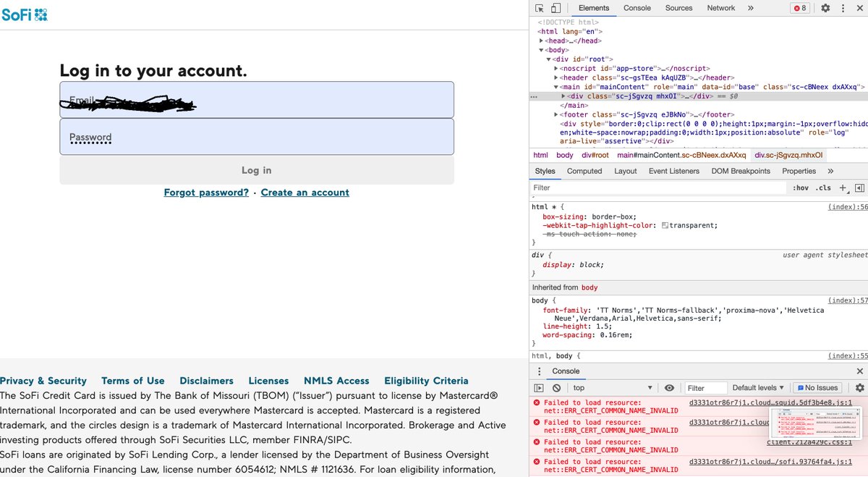Toggle the .cls element classes panel
The image size is (868, 477).
(823, 187)
